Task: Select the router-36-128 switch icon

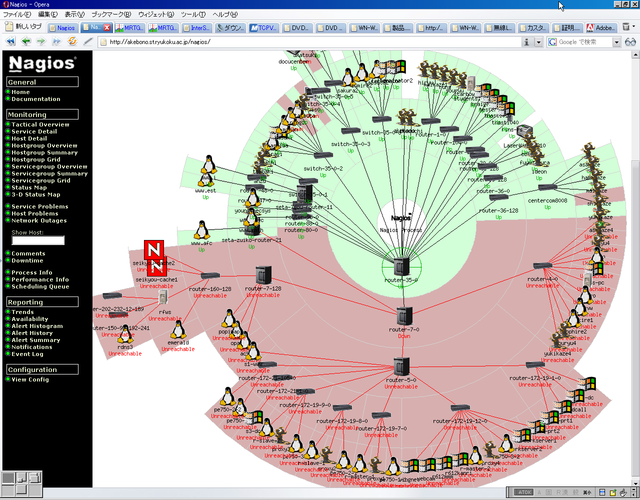Action: (498, 198)
